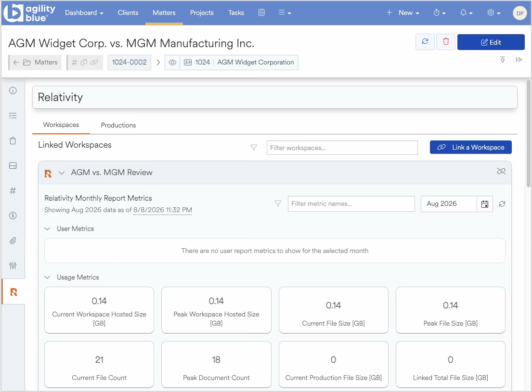Open the clipboard sidebar section
This screenshot has height=392, width=532.
[13, 141]
